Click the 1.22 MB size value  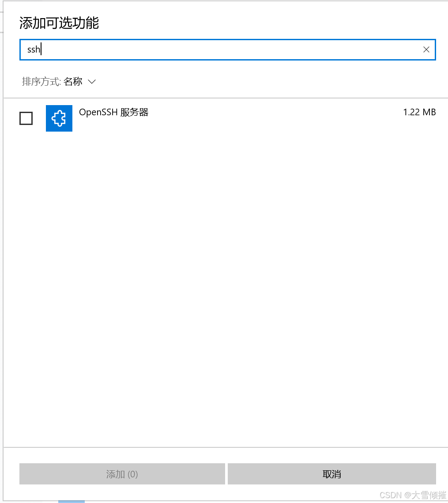pos(419,112)
